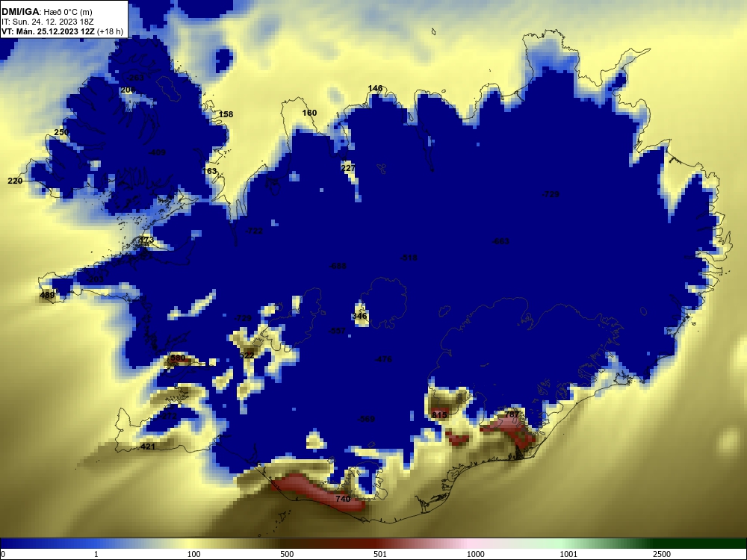Screen dimensions: 747x560
Task: Click the 163 value label
Action: 210,171
